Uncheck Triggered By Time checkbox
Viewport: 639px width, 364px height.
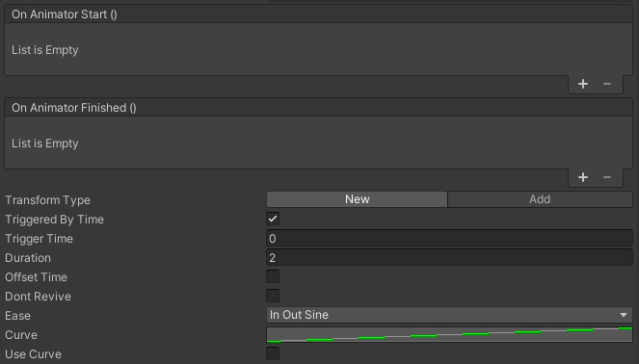coord(273,219)
